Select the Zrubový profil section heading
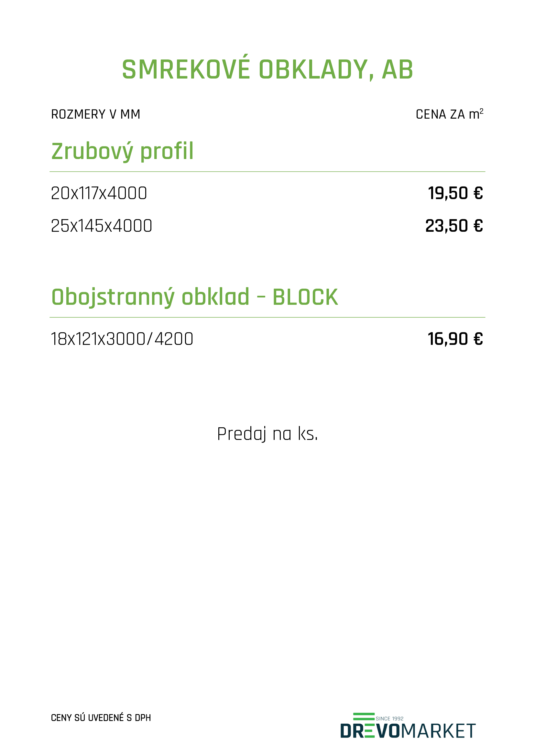The height and width of the screenshot is (756, 535). point(122,151)
